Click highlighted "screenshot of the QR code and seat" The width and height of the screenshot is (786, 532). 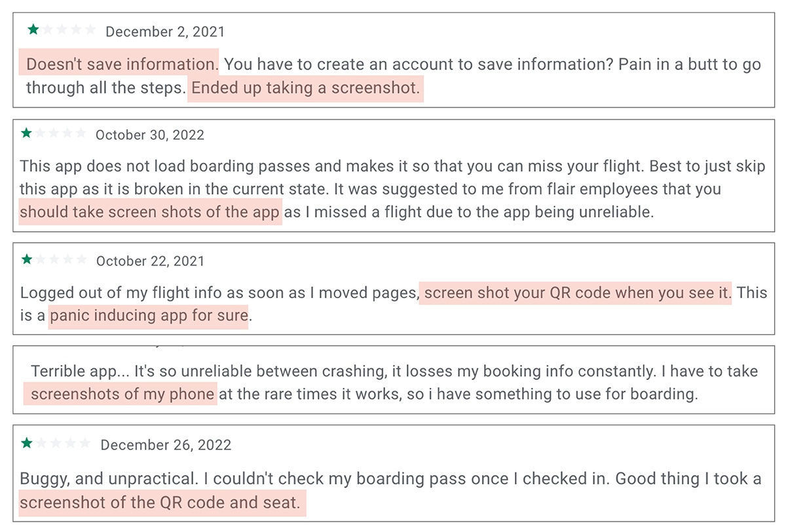(x=160, y=503)
